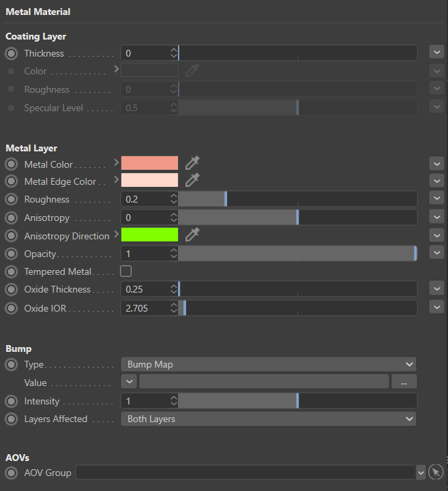The image size is (448, 491).
Task: Open the Bump Type dropdown
Action: click(268, 364)
